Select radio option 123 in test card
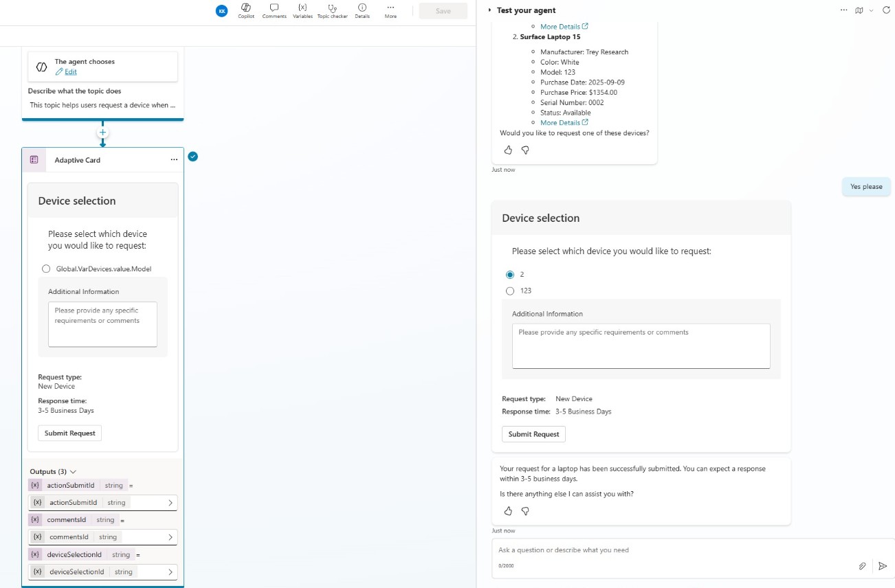Screen dimensions: 895x588 510,291
